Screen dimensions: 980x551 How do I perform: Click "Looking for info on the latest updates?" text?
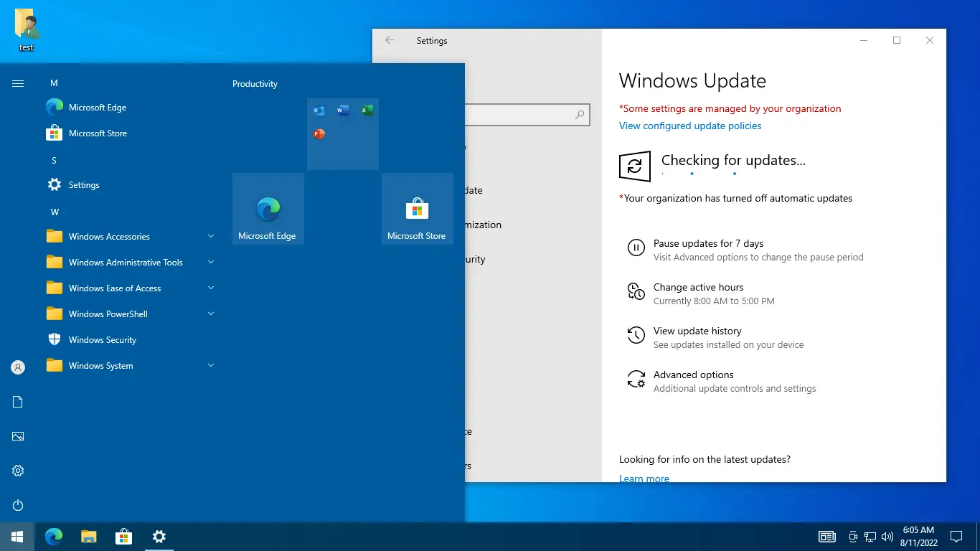[x=705, y=459]
